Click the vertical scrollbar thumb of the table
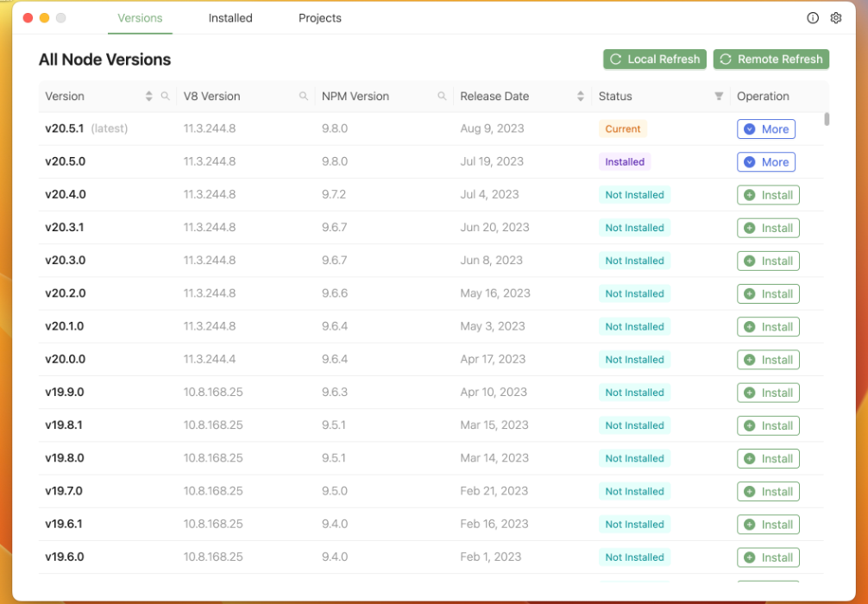The height and width of the screenshot is (604, 868). pyautogui.click(x=827, y=119)
